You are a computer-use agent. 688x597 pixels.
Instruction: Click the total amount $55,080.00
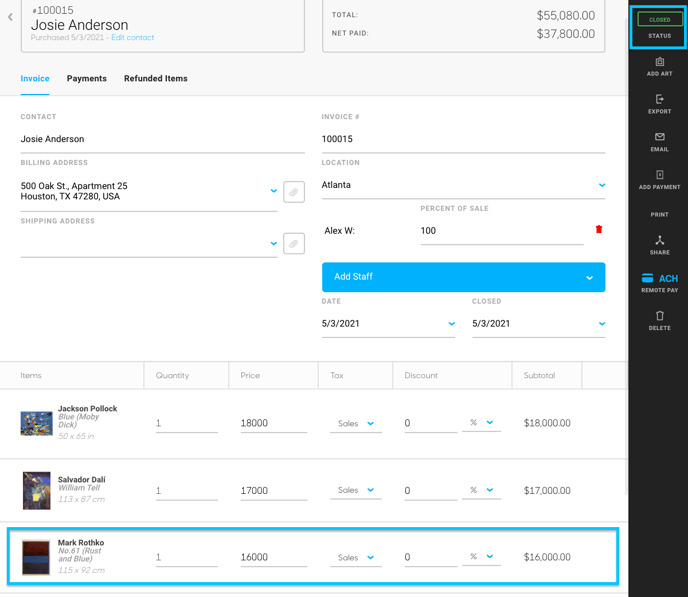(566, 16)
